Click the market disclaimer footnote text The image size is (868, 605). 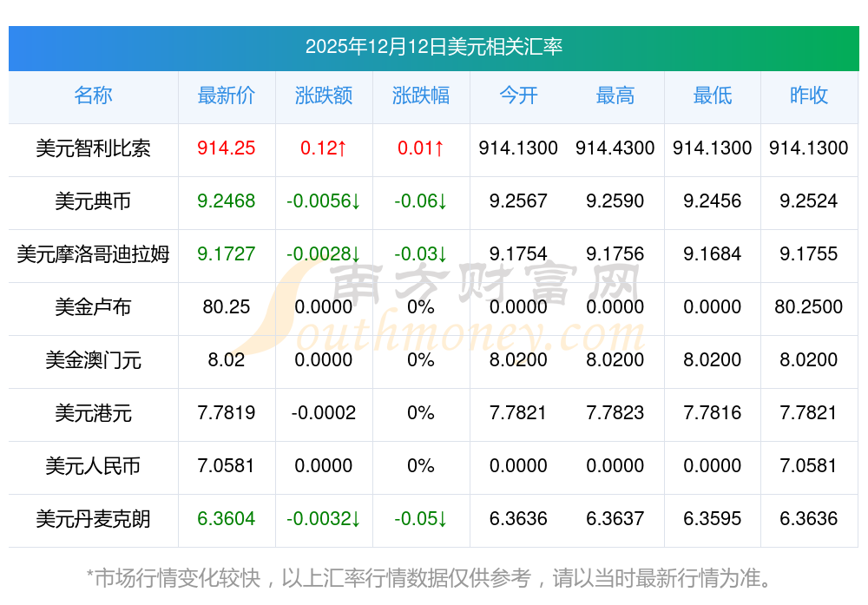click(429, 577)
